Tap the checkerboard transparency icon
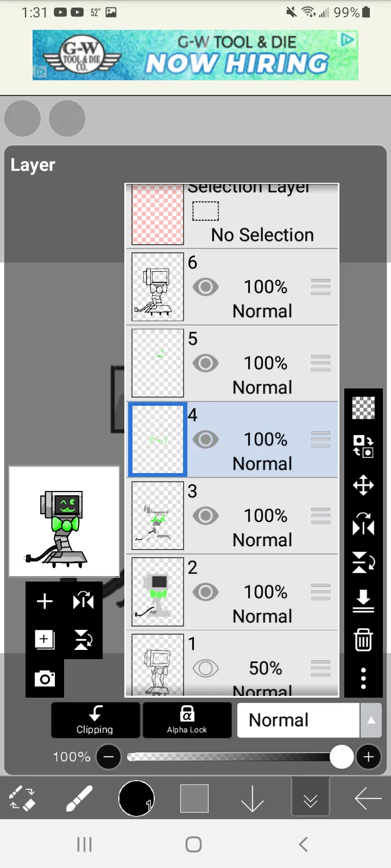 click(363, 408)
